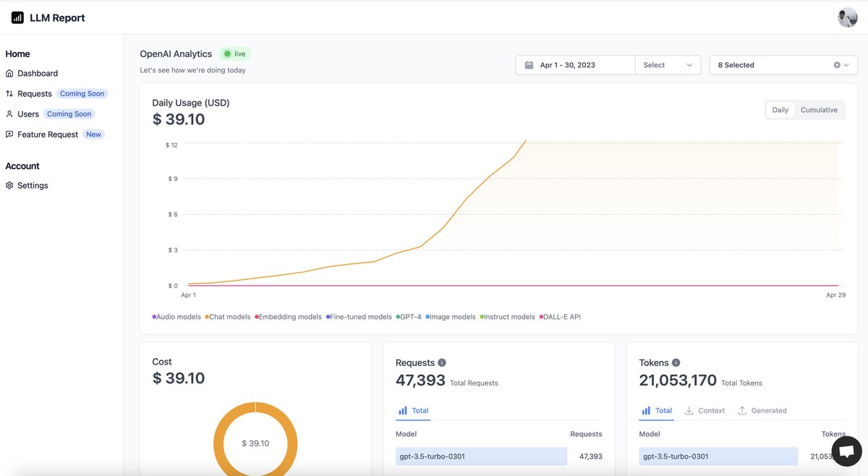Toggle Embedding models legend entry
This screenshot has width=868, height=476.
click(x=288, y=317)
